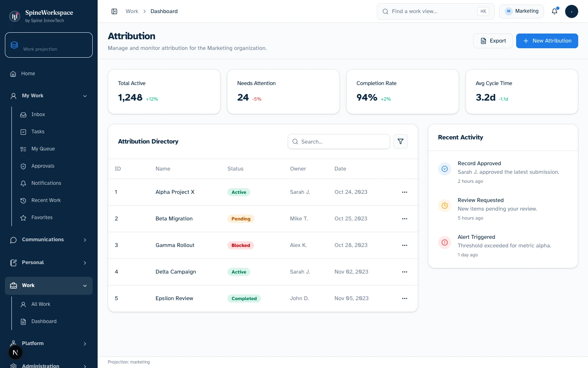Expand the Communications section
Screen dimensions: 588x368
49,240
